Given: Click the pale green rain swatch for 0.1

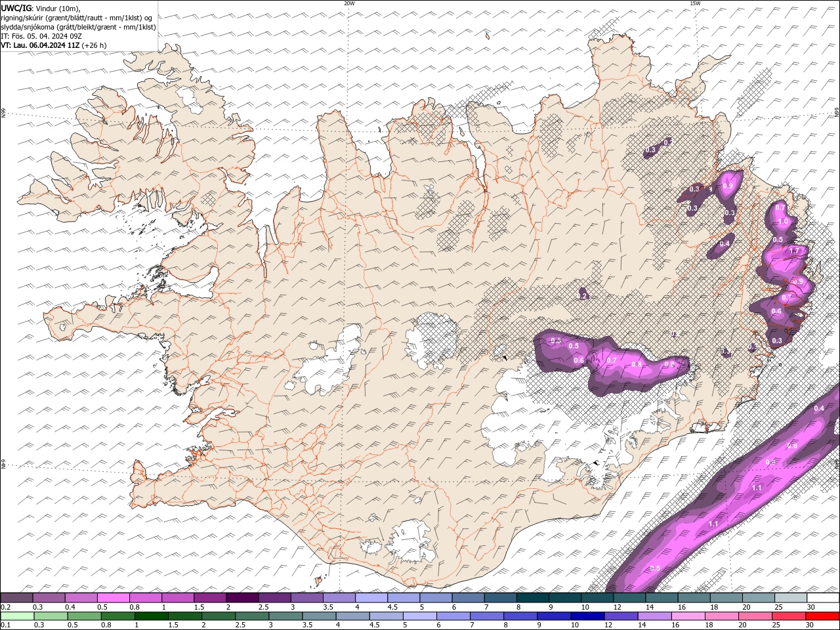Looking at the screenshot, I should coord(18,616).
